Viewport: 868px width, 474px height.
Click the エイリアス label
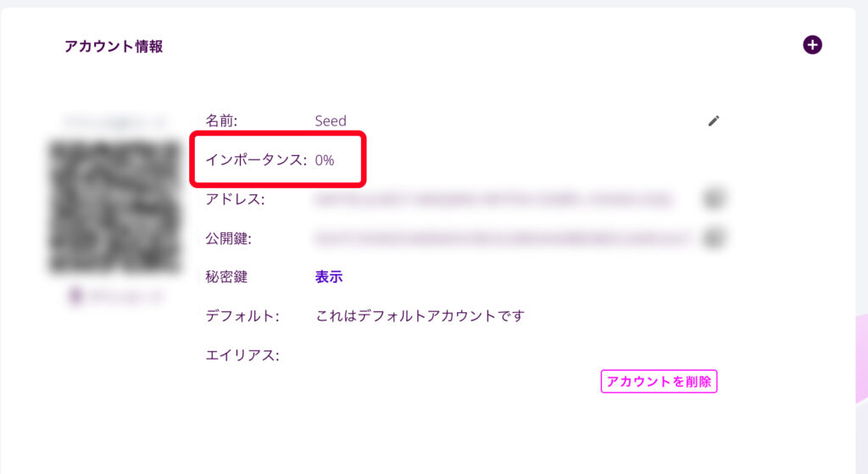(242, 355)
